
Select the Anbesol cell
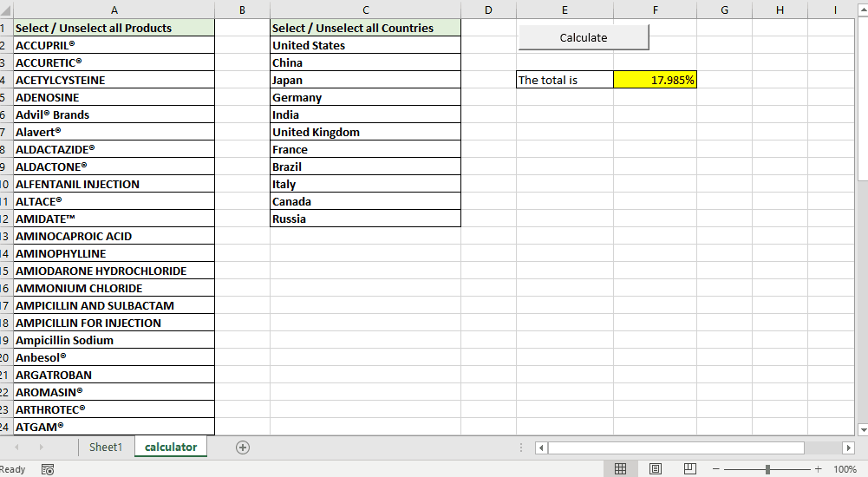click(114, 357)
